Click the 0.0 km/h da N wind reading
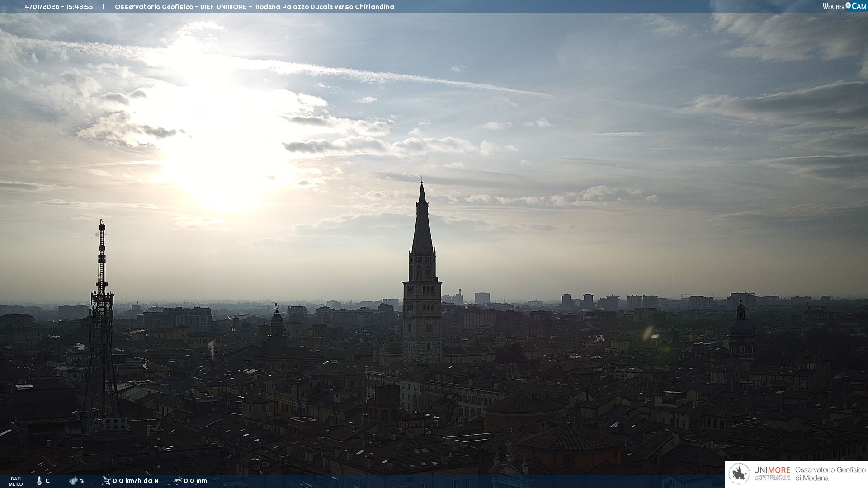 click(136, 481)
